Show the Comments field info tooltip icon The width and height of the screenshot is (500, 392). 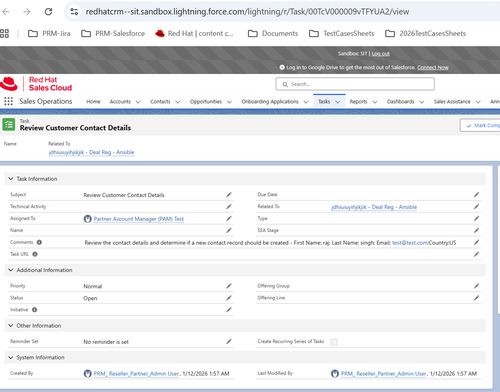[x=39, y=242]
